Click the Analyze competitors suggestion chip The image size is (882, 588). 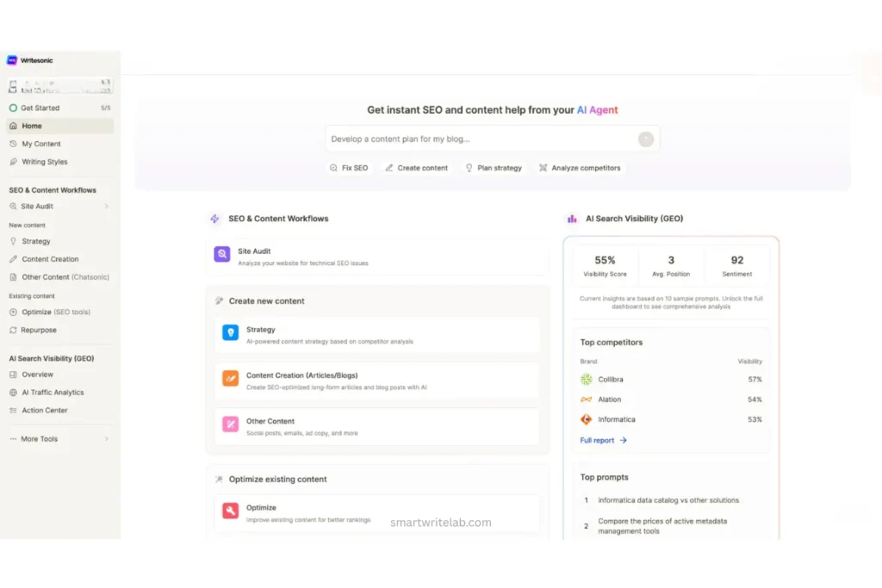pos(580,168)
